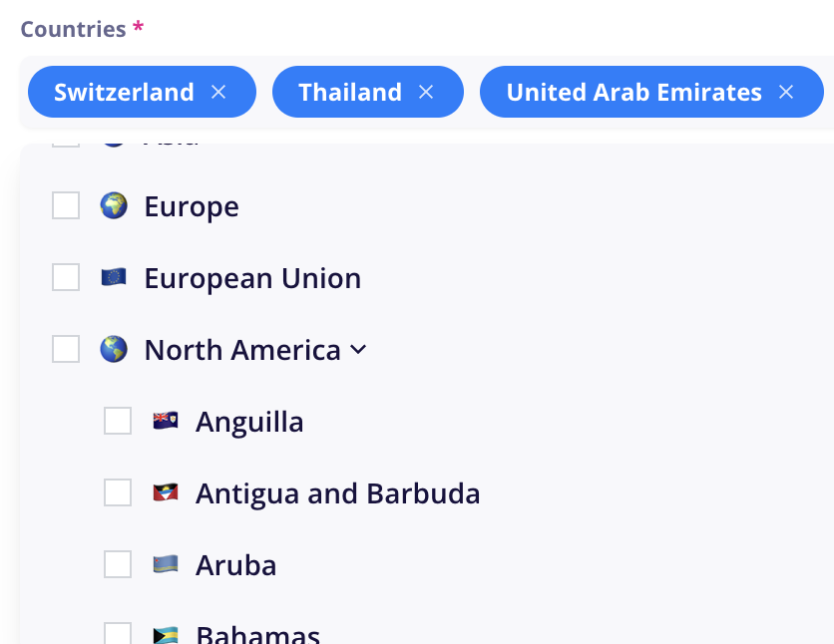Remove the United Arab Emirates tag

tap(786, 93)
